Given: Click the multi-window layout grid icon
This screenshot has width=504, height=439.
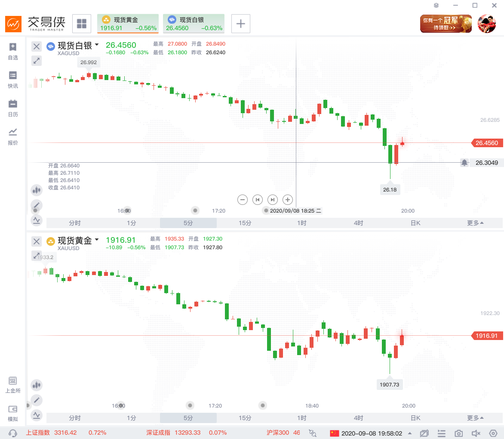Looking at the screenshot, I should coord(82,24).
